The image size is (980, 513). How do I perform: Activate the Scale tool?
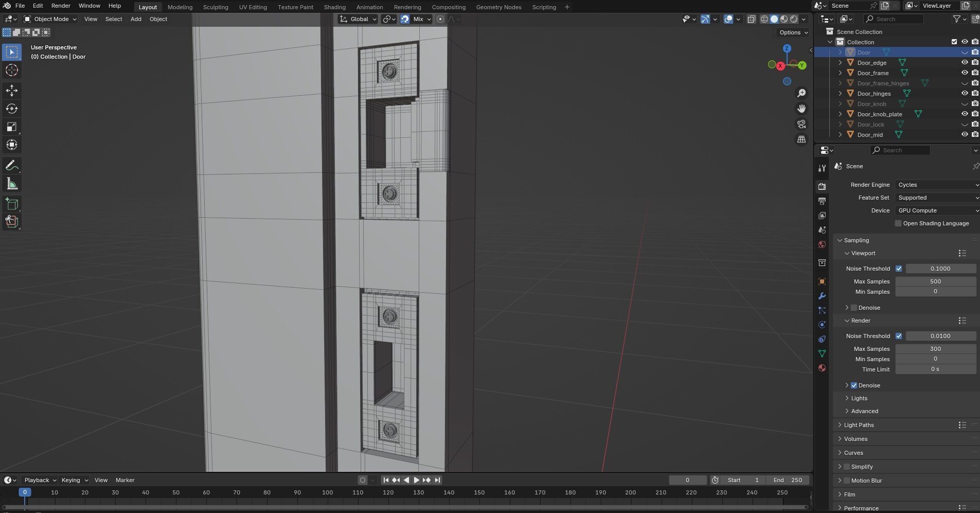[x=12, y=127]
